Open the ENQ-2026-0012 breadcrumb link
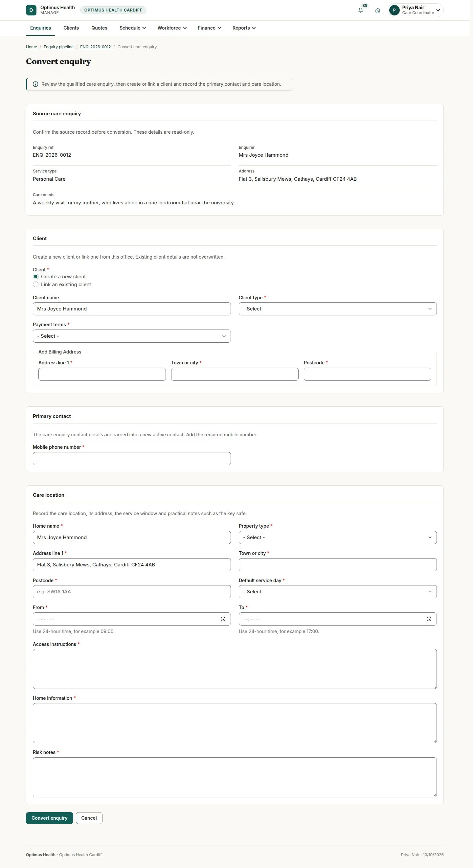Screen dimensions: 473x868 click(x=95, y=47)
